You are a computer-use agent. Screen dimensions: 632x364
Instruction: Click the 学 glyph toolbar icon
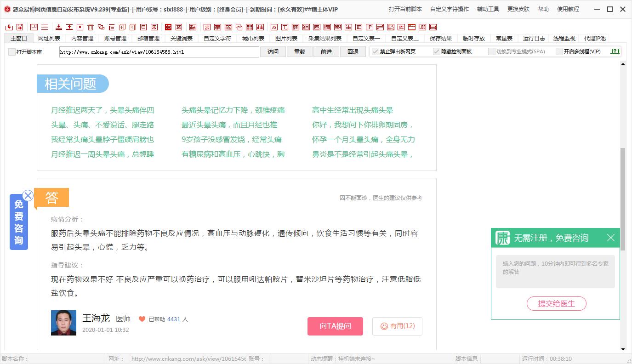point(218,27)
